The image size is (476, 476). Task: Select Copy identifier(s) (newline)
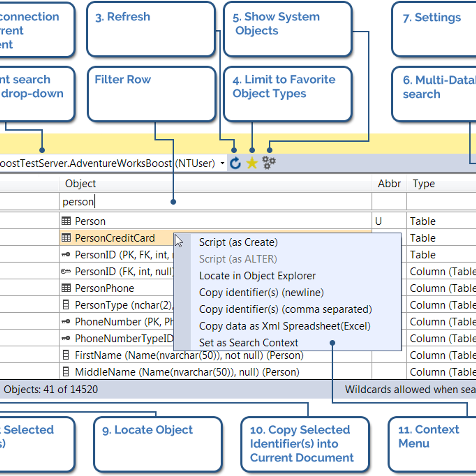(262, 292)
